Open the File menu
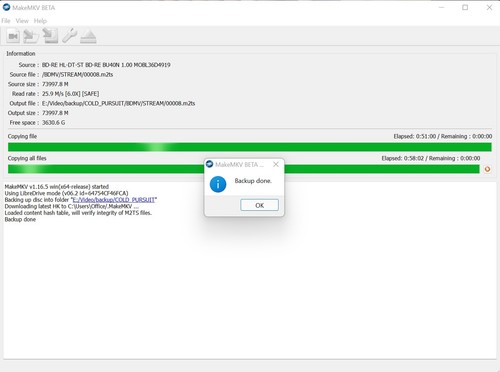 (6, 21)
